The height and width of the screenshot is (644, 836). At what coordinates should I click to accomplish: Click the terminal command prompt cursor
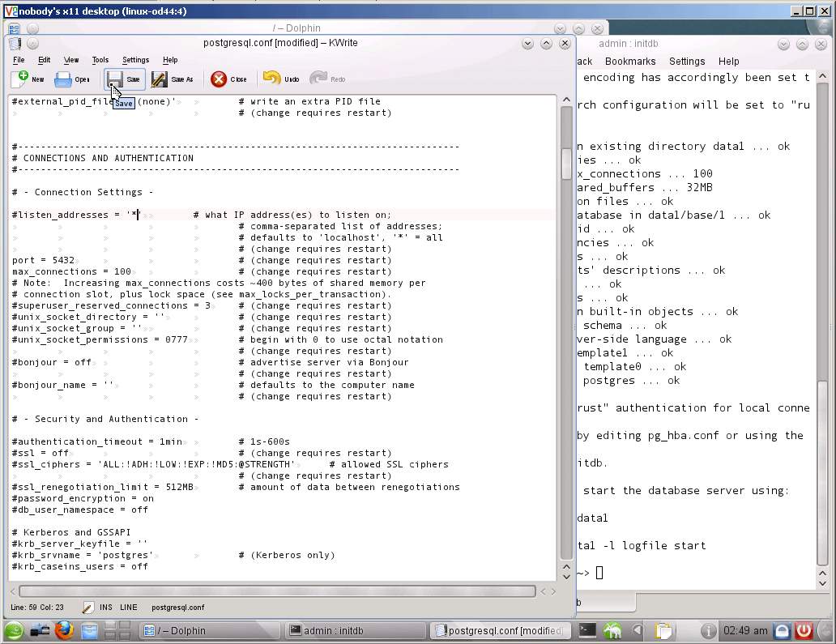tap(599, 573)
